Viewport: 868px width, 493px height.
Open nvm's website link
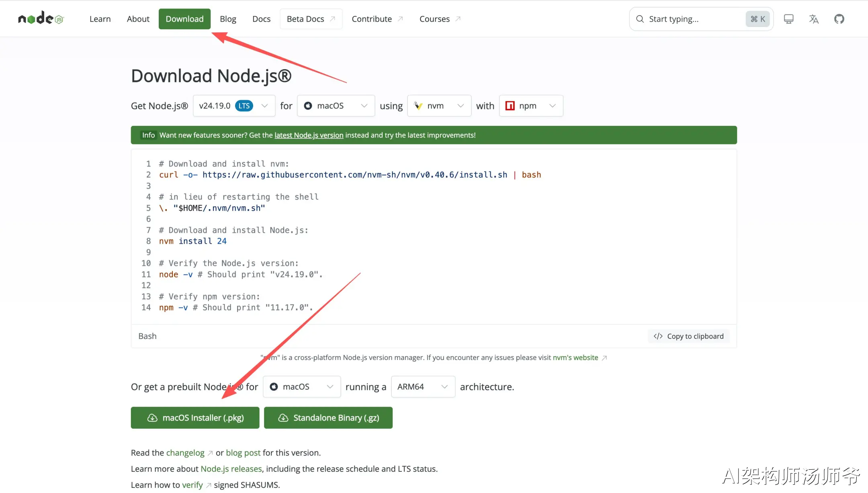pyautogui.click(x=575, y=357)
